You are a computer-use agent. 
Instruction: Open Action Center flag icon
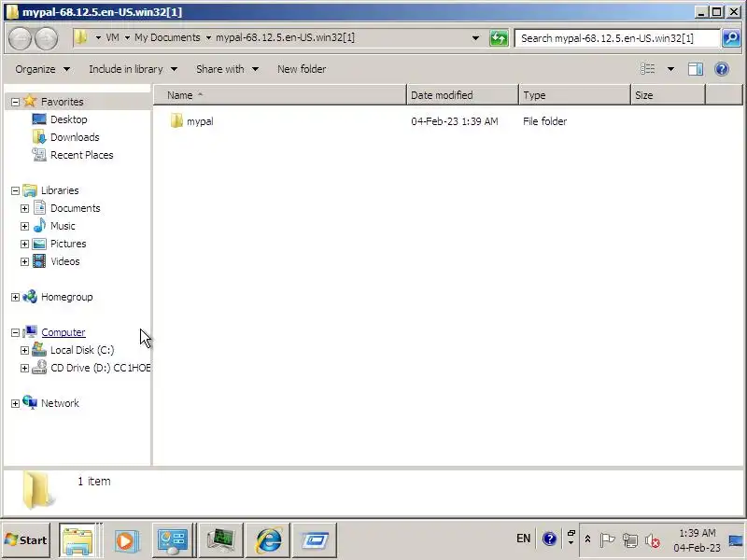[x=606, y=539]
